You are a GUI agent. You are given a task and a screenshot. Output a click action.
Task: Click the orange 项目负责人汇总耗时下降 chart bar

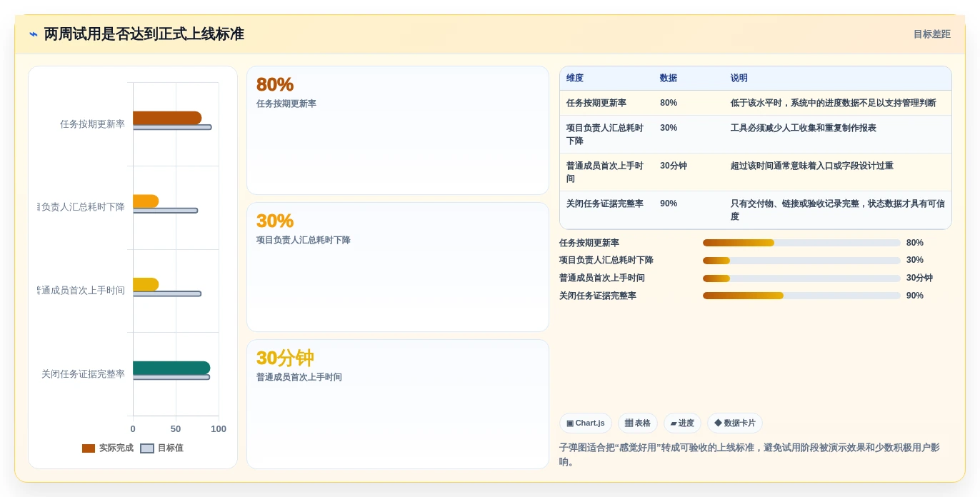146,201
